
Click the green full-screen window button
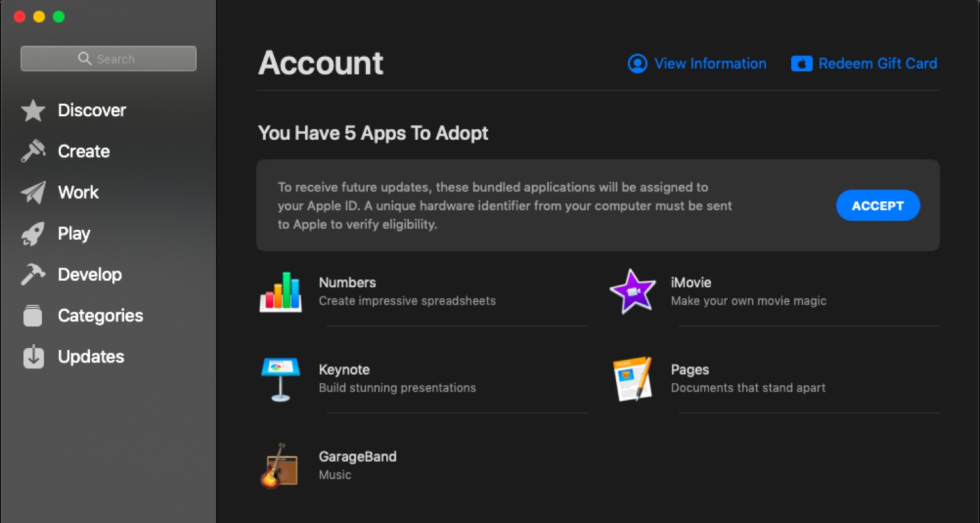(59, 17)
